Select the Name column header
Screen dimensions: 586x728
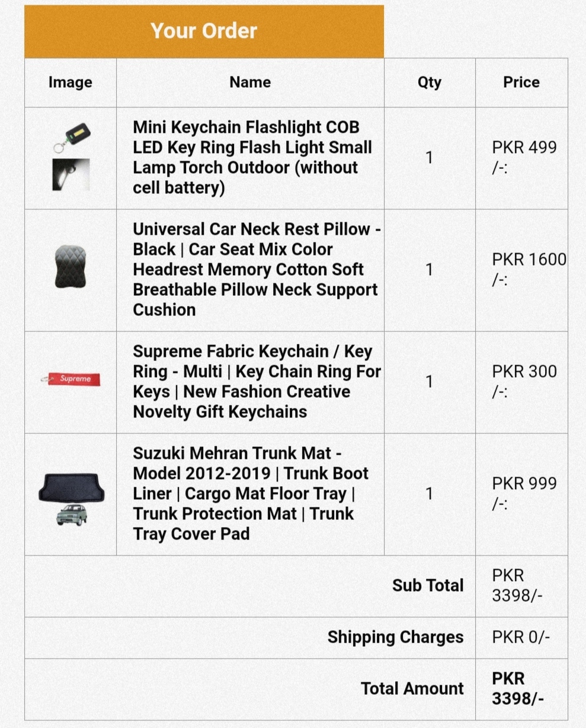click(250, 82)
